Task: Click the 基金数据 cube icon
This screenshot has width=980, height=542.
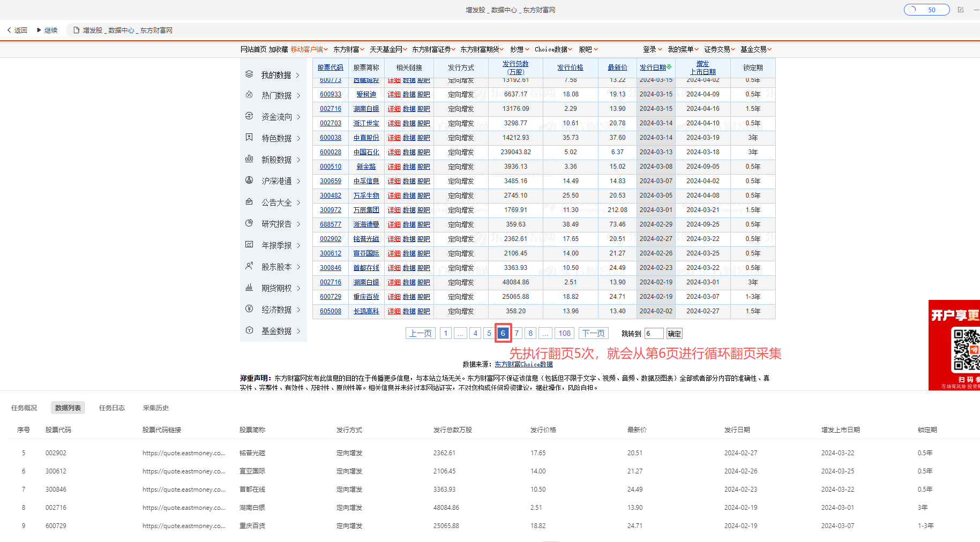Action: click(x=249, y=330)
